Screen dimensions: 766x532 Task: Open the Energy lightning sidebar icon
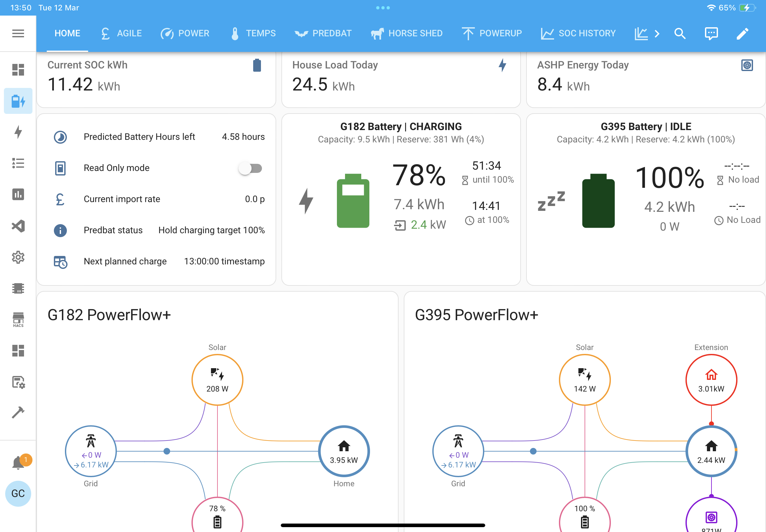(x=18, y=132)
